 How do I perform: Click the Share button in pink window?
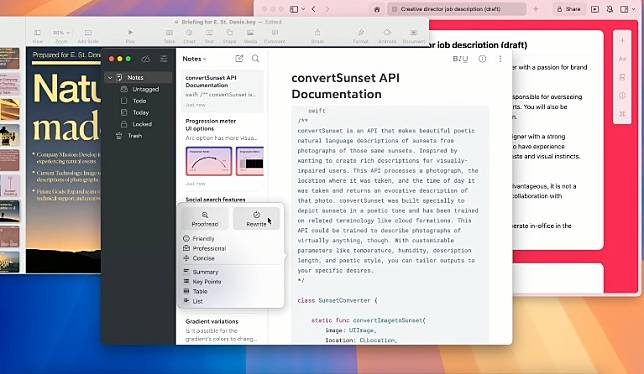click(569, 9)
